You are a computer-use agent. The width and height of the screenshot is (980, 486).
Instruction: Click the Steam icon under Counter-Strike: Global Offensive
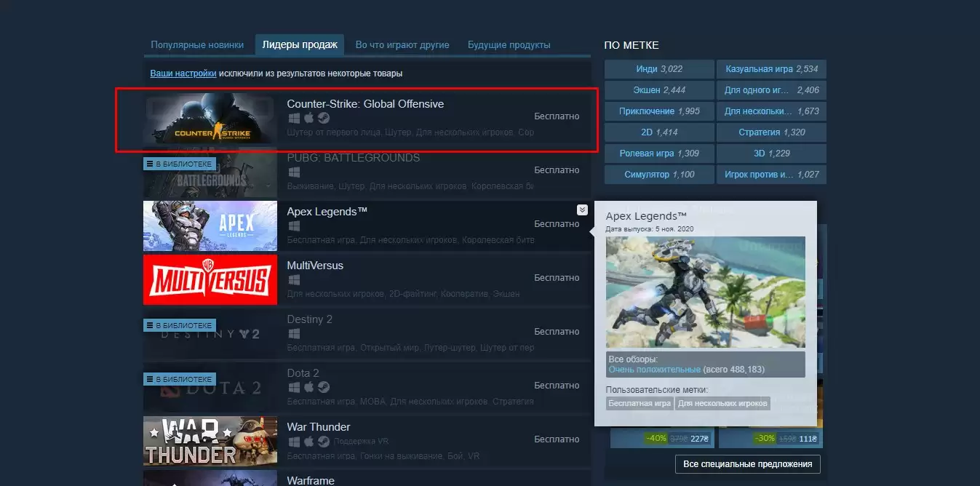tap(323, 118)
